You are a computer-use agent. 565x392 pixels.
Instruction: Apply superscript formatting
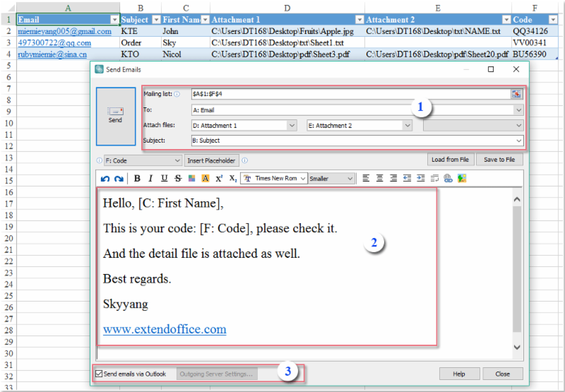(219, 179)
